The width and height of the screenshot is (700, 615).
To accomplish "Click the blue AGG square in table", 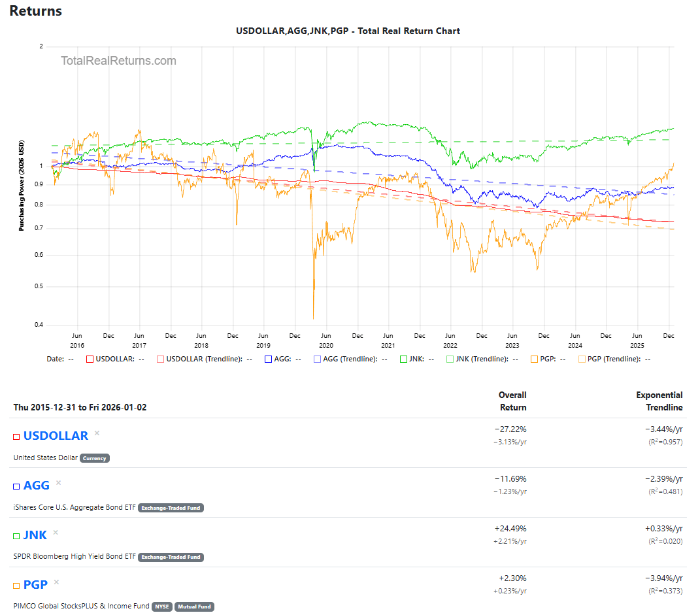I will [16, 486].
